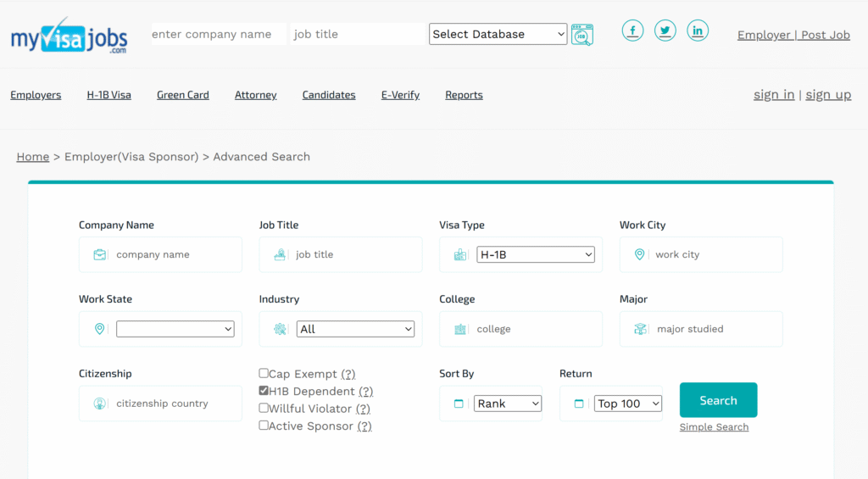This screenshot has width=868, height=479.
Task: Enable the Cap Exempt checkbox
Action: [264, 373]
